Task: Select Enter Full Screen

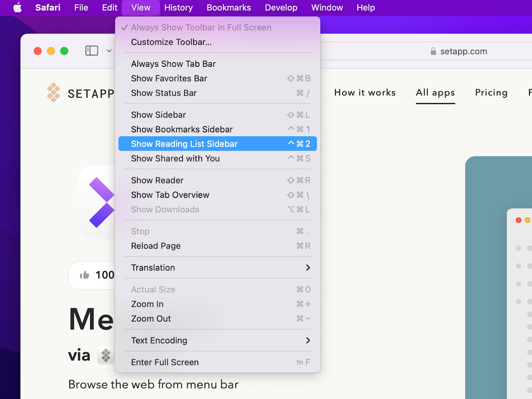Action: (x=165, y=362)
